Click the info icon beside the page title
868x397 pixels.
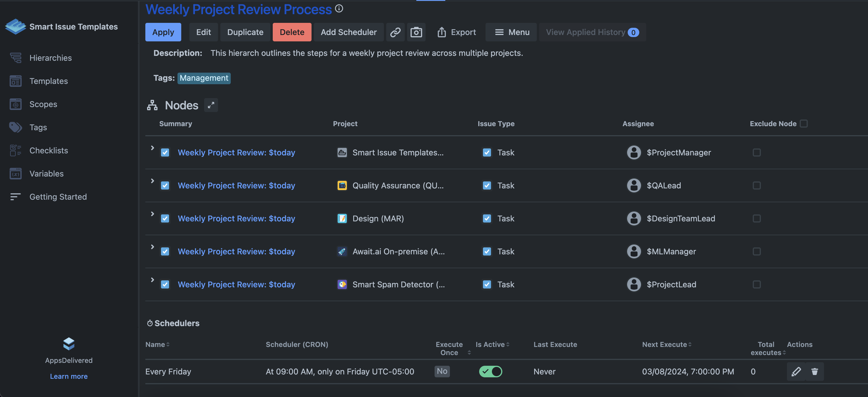click(x=339, y=9)
